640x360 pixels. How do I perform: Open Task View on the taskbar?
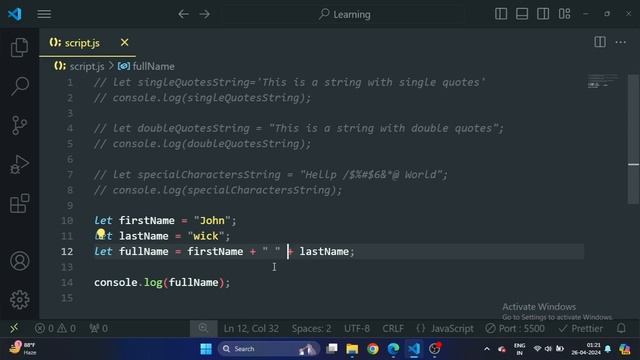click(332, 349)
